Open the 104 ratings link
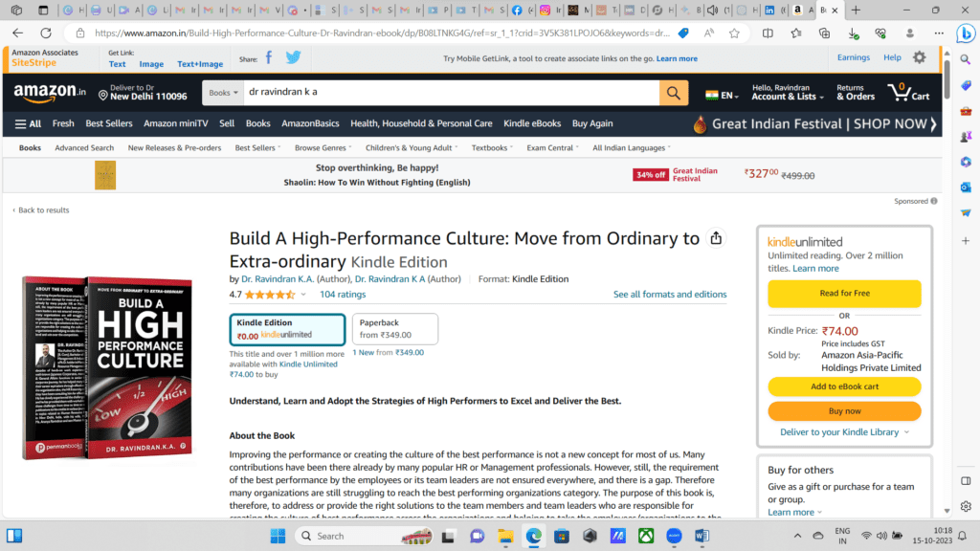The image size is (980, 551). click(343, 295)
